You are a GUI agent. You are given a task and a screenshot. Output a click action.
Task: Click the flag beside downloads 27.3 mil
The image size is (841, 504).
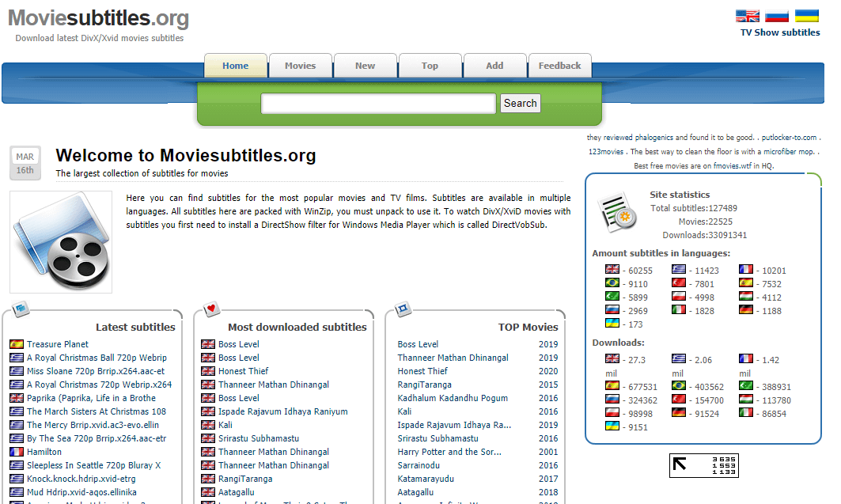pos(612,358)
